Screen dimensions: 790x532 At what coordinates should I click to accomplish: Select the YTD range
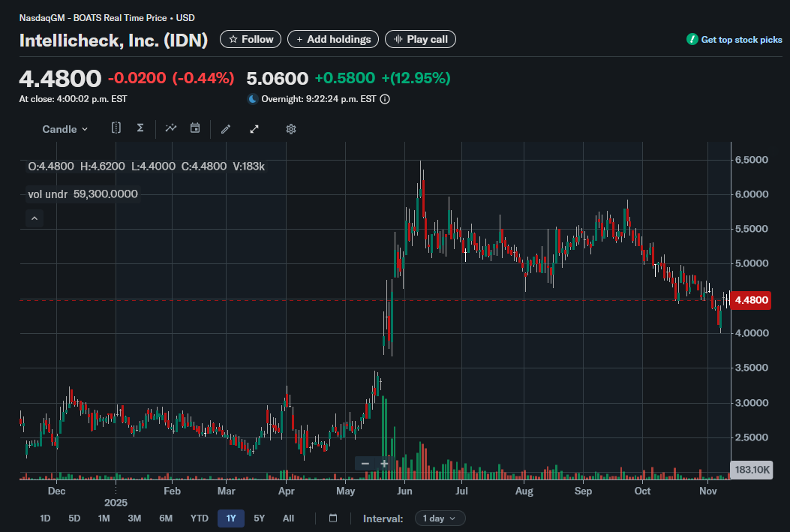[199, 518]
